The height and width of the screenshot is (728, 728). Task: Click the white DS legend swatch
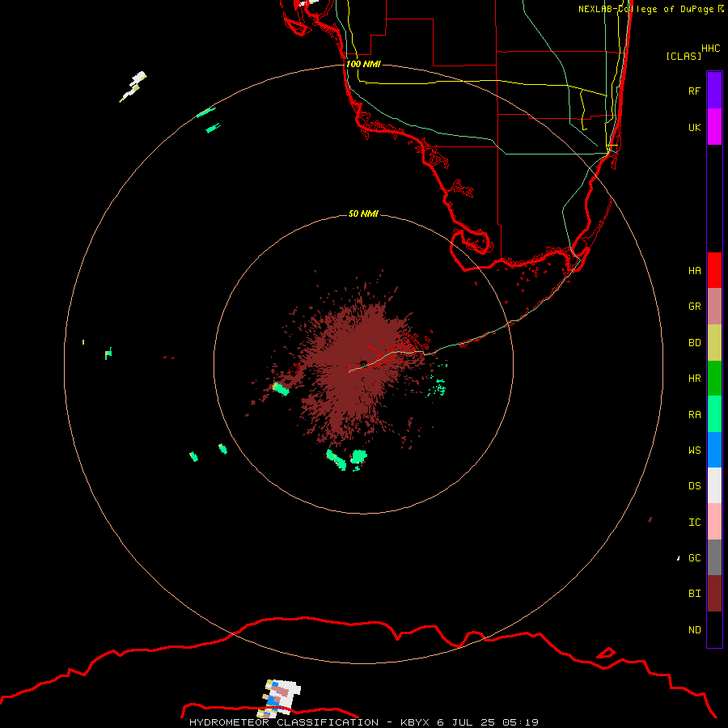(714, 485)
